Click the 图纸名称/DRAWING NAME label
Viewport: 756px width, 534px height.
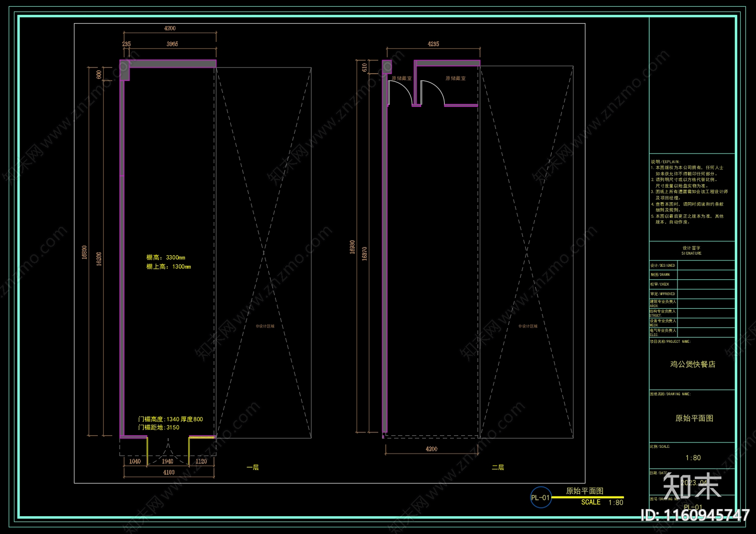(670, 394)
